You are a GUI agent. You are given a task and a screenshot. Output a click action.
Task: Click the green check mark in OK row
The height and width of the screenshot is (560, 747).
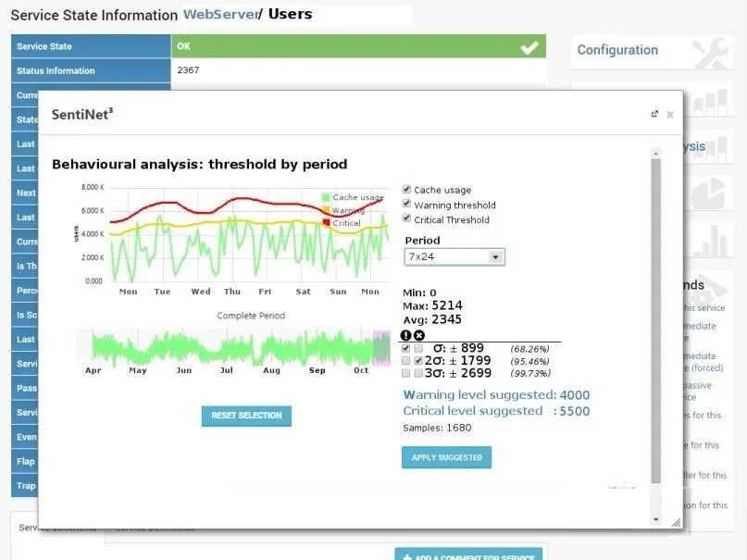point(529,46)
